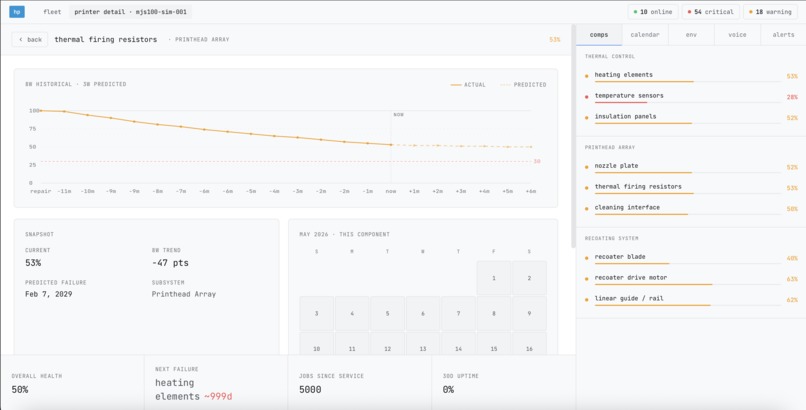Select May 7 in the calendar
806x410 pixels.
(x=459, y=313)
